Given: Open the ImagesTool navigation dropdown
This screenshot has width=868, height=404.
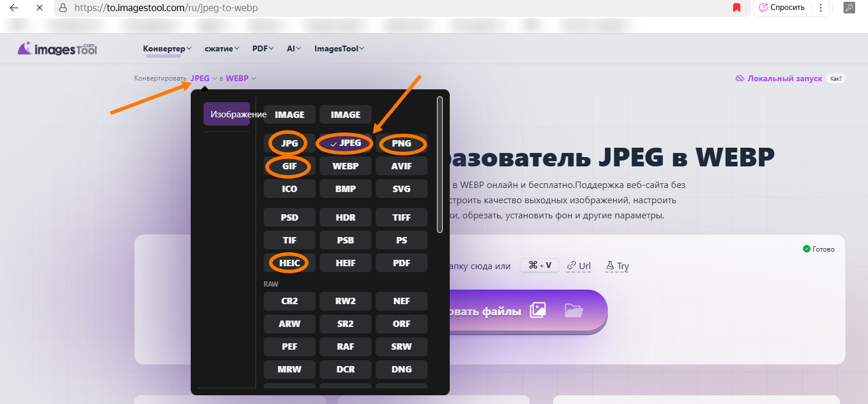Looking at the screenshot, I should tap(339, 49).
